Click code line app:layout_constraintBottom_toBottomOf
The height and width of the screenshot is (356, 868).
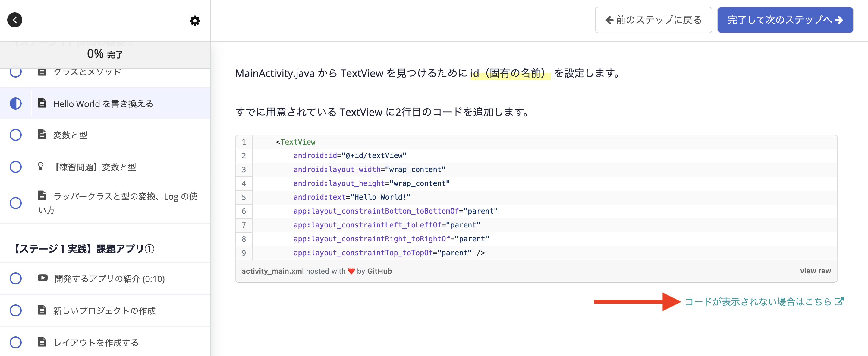point(396,211)
